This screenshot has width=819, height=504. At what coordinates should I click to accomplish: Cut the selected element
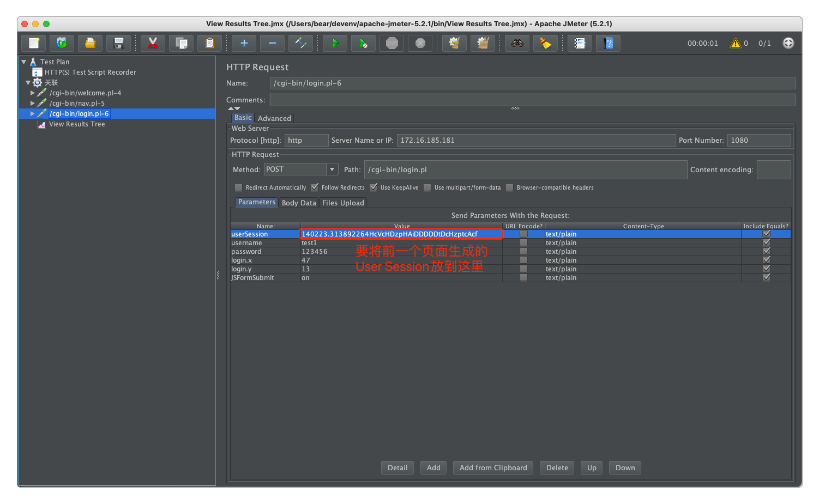[153, 43]
